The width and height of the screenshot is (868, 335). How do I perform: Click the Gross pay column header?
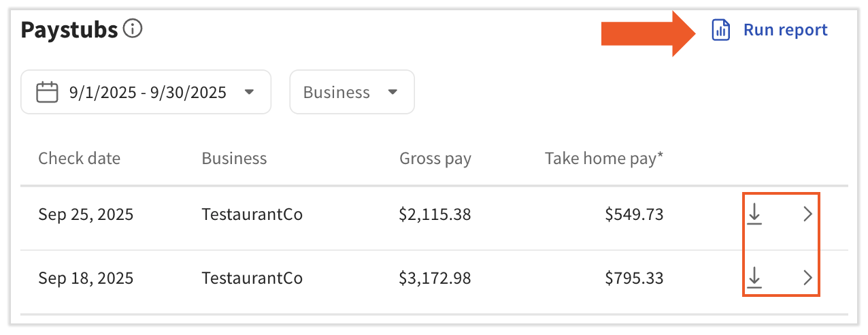point(435,159)
